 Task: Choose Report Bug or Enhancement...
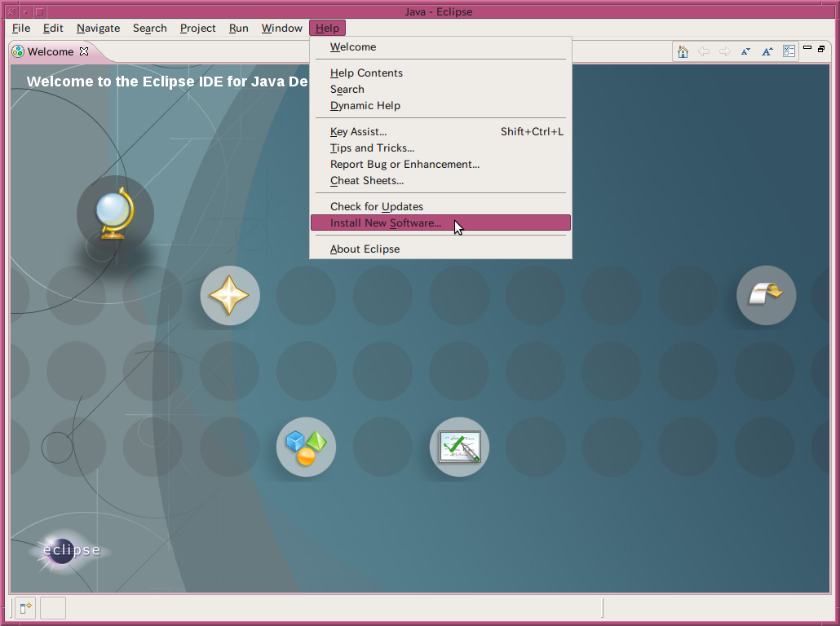(x=440, y=165)
